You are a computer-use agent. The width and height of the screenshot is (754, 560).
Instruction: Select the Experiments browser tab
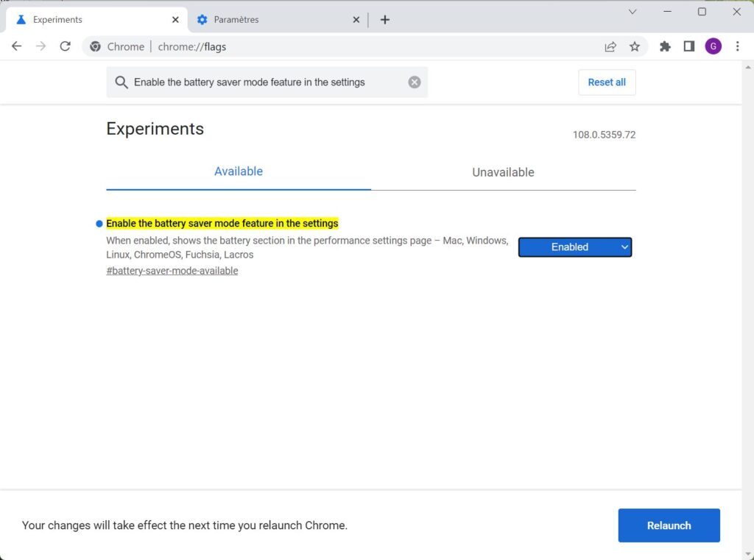(x=96, y=20)
